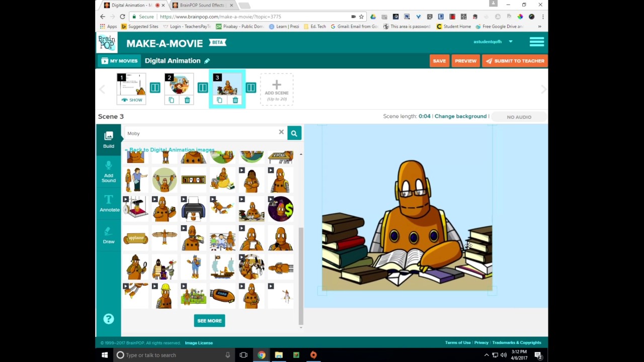Open transition between scenes 2 and 3
This screenshot has width=644, height=362.
(x=203, y=88)
